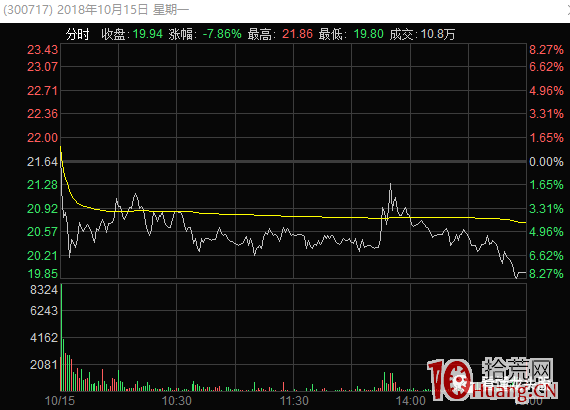Image resolution: width=570 pixels, height=410 pixels.
Task: Click the 21.28 price axis label
Action: point(43,185)
